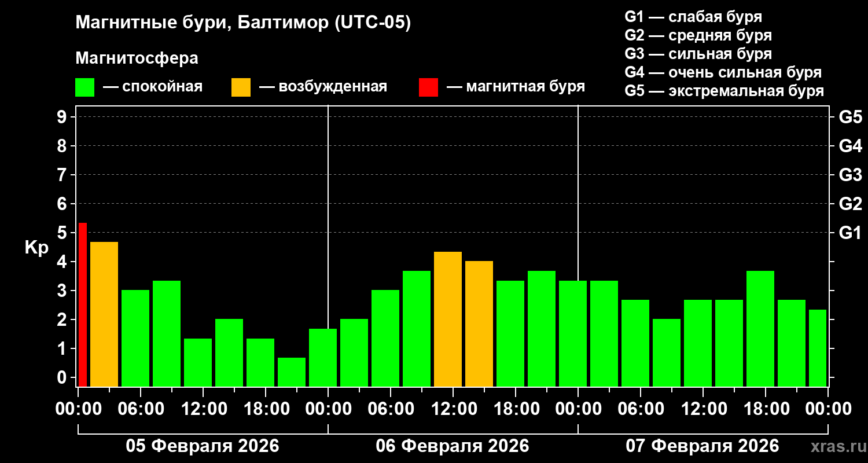Click the '— возбужденная' legend label
Image resolution: width=868 pixels, height=463 pixels.
pos(323,87)
